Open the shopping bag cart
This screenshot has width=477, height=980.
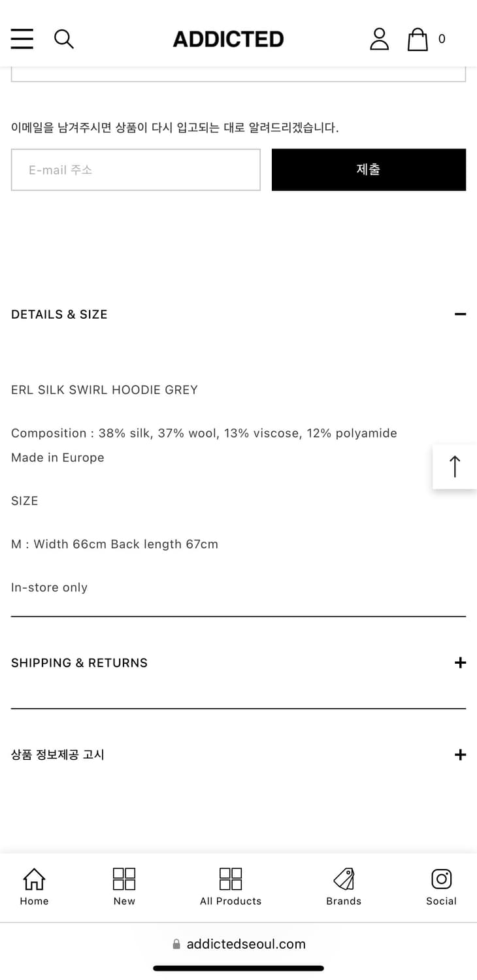(418, 39)
